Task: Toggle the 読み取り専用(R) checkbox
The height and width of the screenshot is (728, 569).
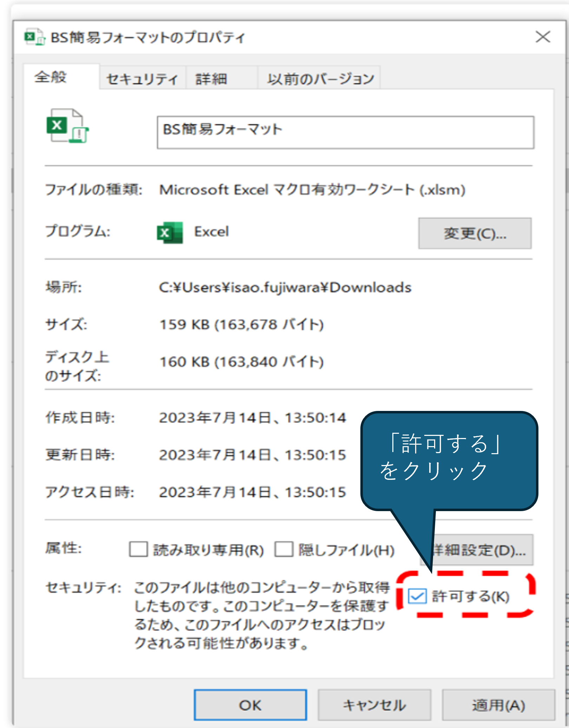Action: coord(138,549)
